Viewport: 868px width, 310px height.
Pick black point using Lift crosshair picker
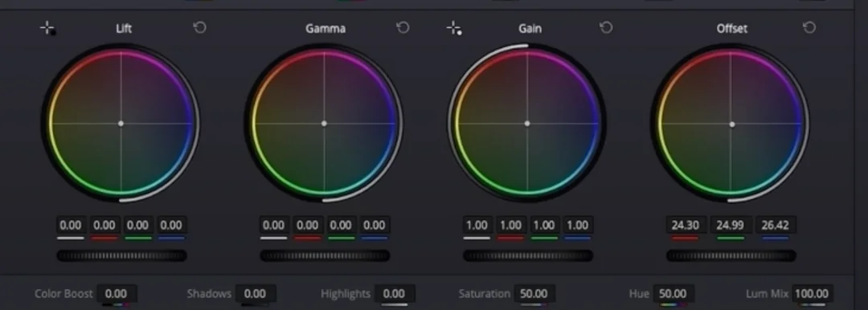48,28
